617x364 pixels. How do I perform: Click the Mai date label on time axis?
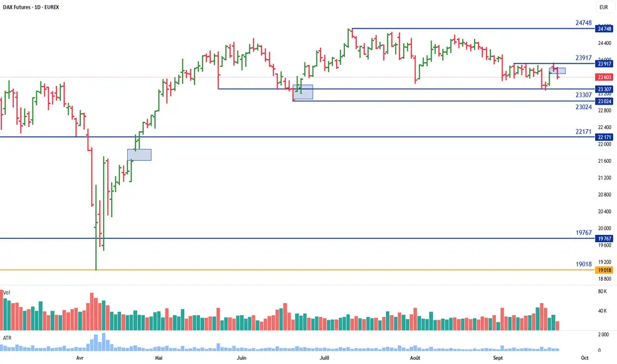click(158, 357)
